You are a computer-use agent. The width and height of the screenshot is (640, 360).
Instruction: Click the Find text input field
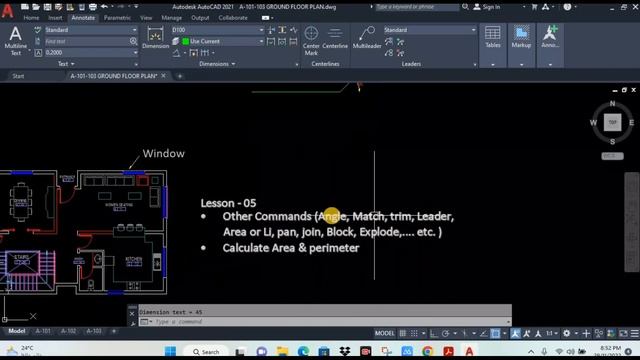(87, 41)
